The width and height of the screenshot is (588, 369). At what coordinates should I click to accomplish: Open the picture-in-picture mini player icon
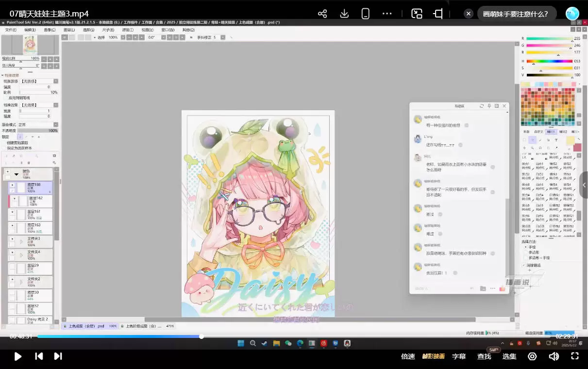click(417, 14)
